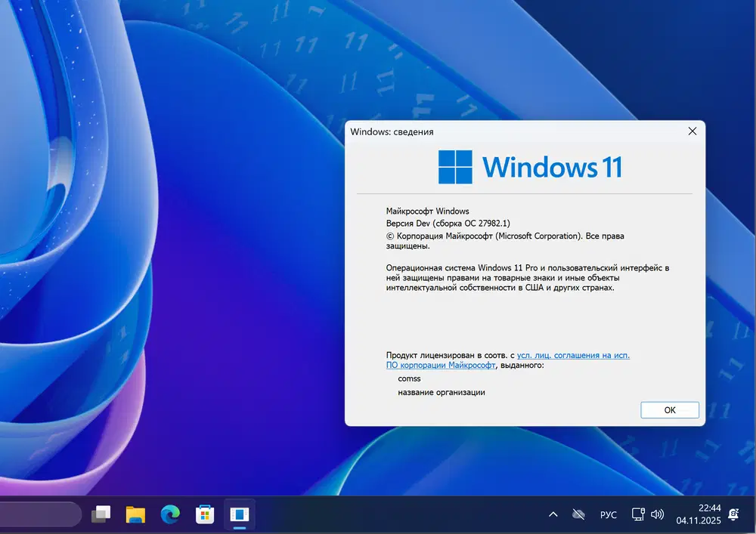Screen dimensions: 756x534
Task: Close the Windows сведения dialog with the X
Action: point(692,131)
